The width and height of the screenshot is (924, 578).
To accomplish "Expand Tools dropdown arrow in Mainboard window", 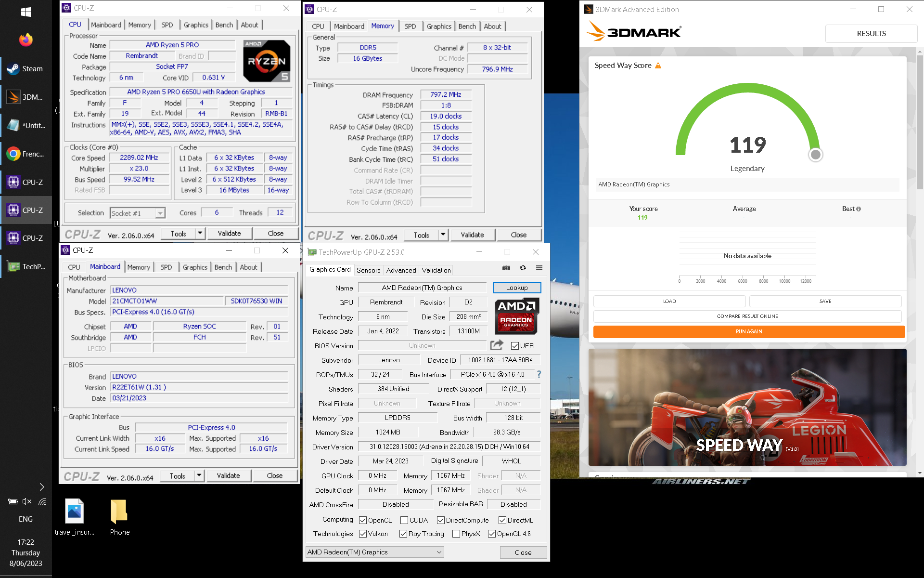I will click(199, 476).
